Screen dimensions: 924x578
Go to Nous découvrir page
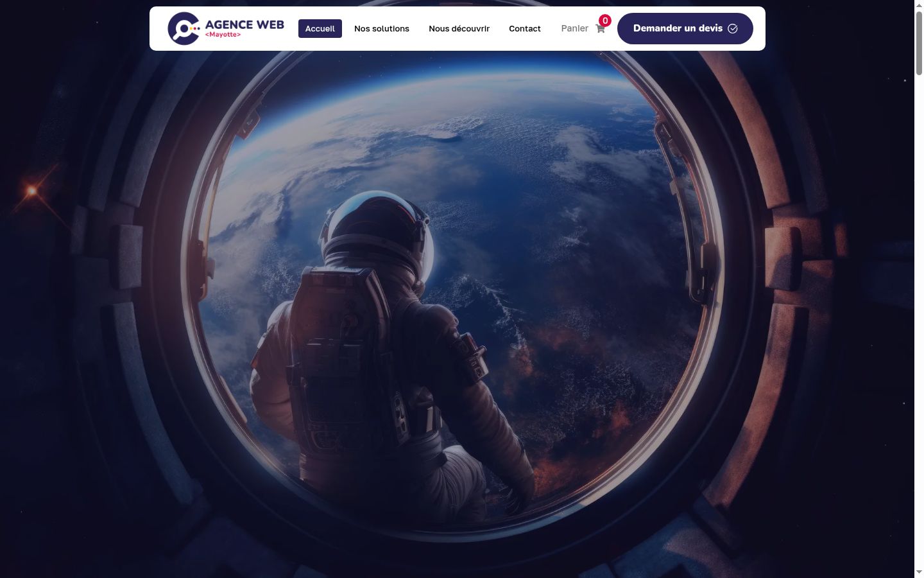tap(459, 29)
